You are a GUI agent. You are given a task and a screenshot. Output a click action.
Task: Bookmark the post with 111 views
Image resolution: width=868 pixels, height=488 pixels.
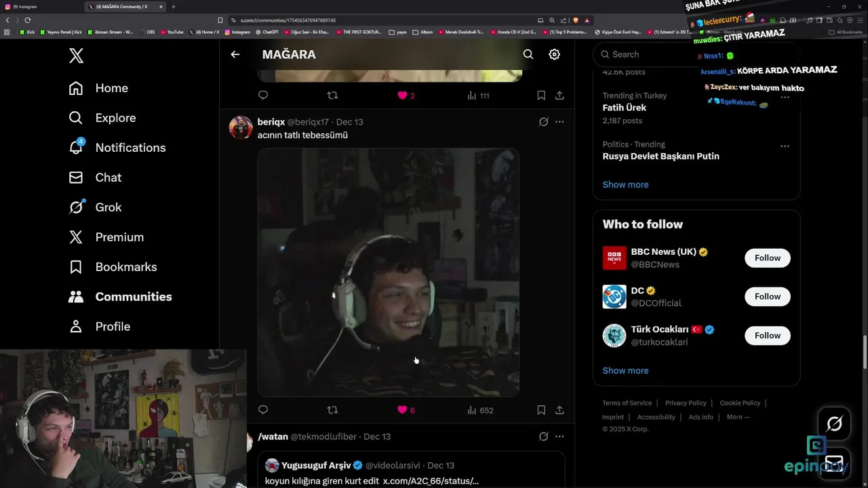541,96
